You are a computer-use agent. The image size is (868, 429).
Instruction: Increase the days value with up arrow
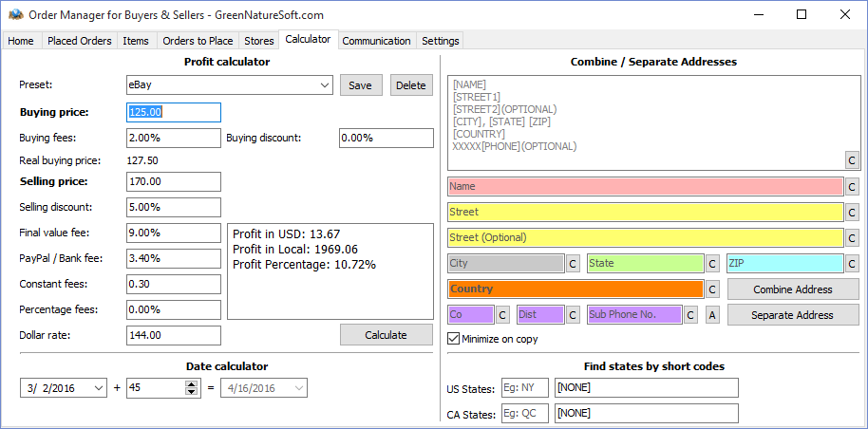(x=192, y=383)
